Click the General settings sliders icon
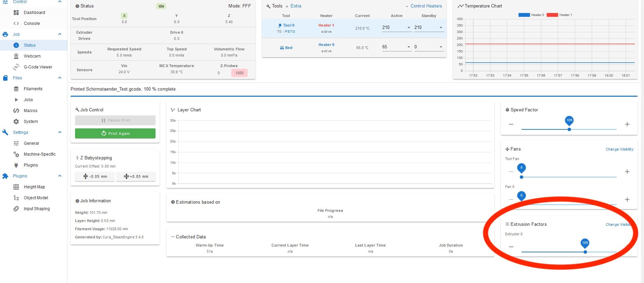The image size is (644, 283). coord(16,143)
